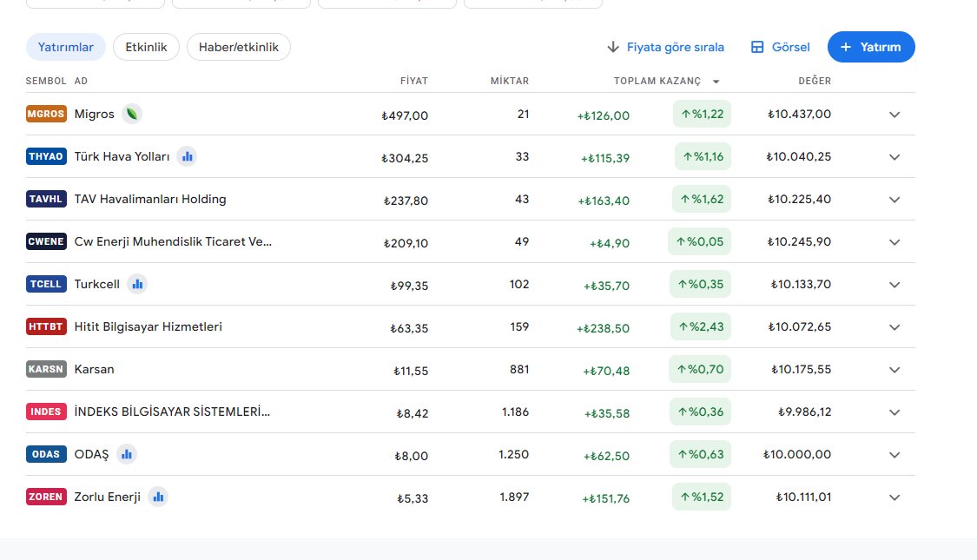The image size is (977, 560).
Task: Click the KARSN symbol badge
Action: coord(46,369)
